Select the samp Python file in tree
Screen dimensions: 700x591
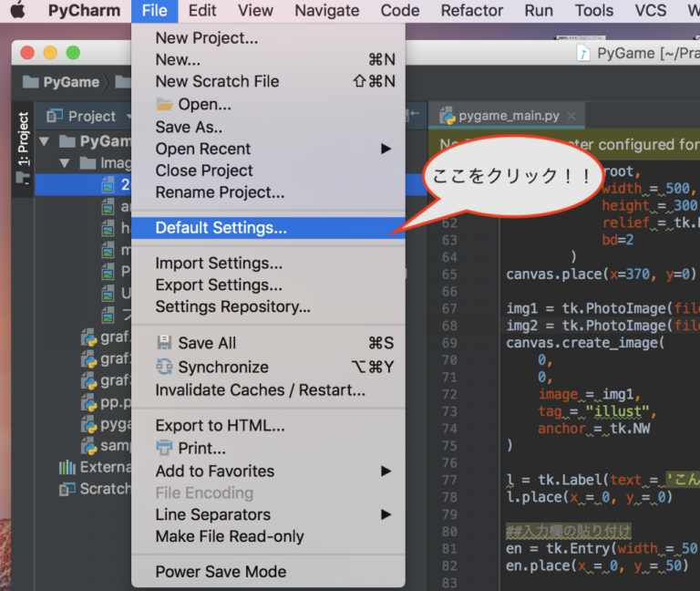pyautogui.click(x=107, y=446)
